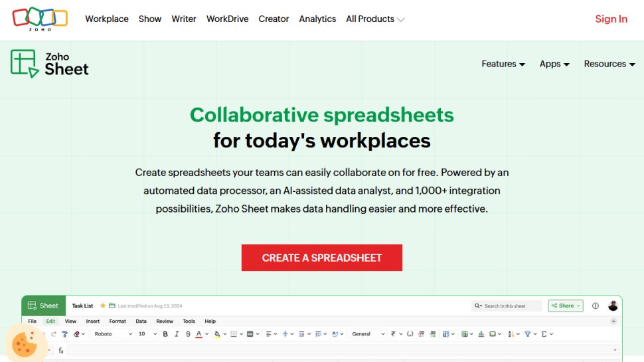Click the insert chart icon
644x362 pixels.
coord(481,334)
